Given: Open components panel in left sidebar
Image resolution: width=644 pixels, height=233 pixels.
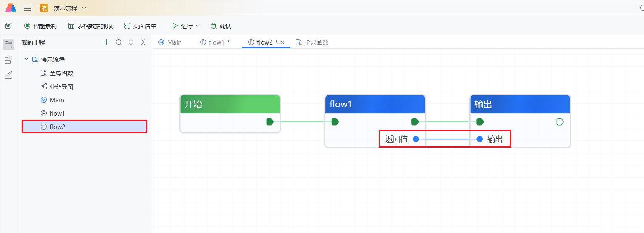Looking at the screenshot, I should point(8,60).
